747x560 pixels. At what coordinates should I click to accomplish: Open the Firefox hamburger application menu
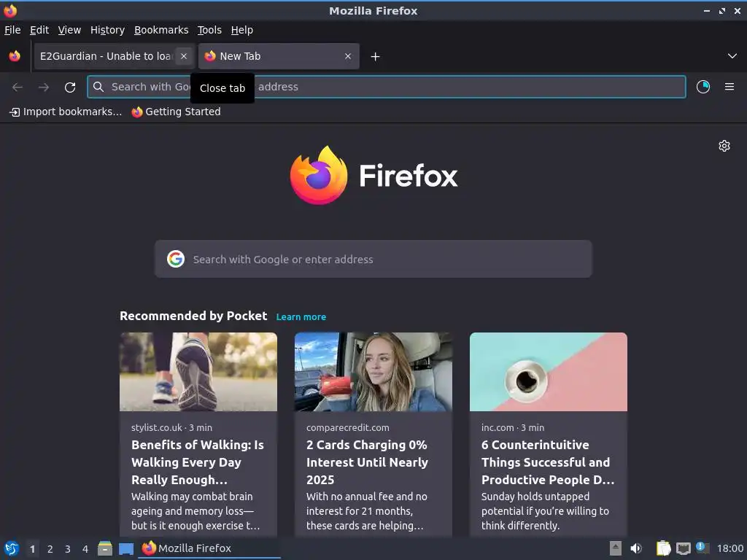tap(729, 87)
